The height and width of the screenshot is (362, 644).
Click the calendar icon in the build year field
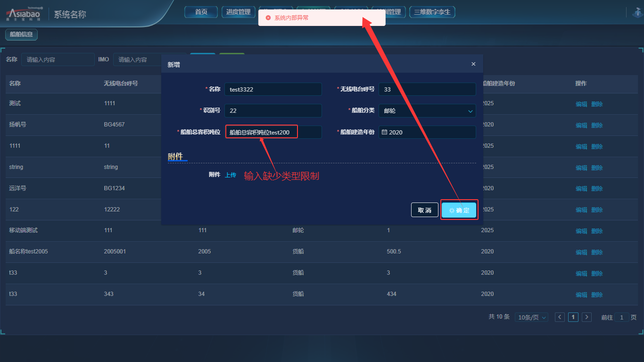(x=384, y=132)
